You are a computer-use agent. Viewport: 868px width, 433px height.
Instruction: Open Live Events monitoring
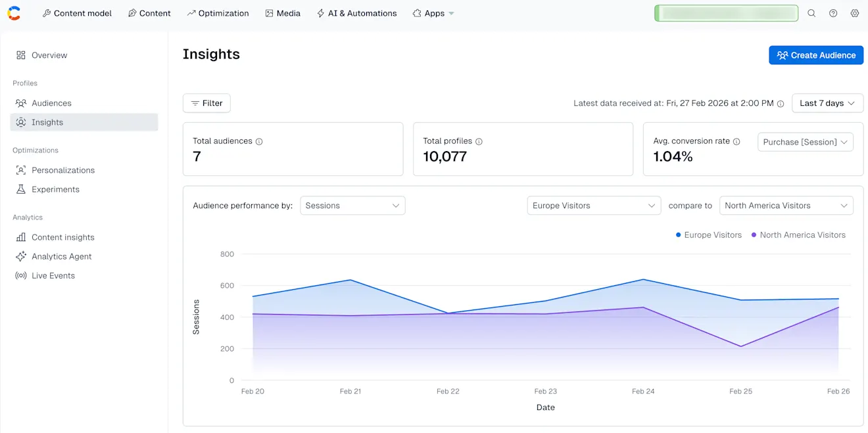point(54,275)
